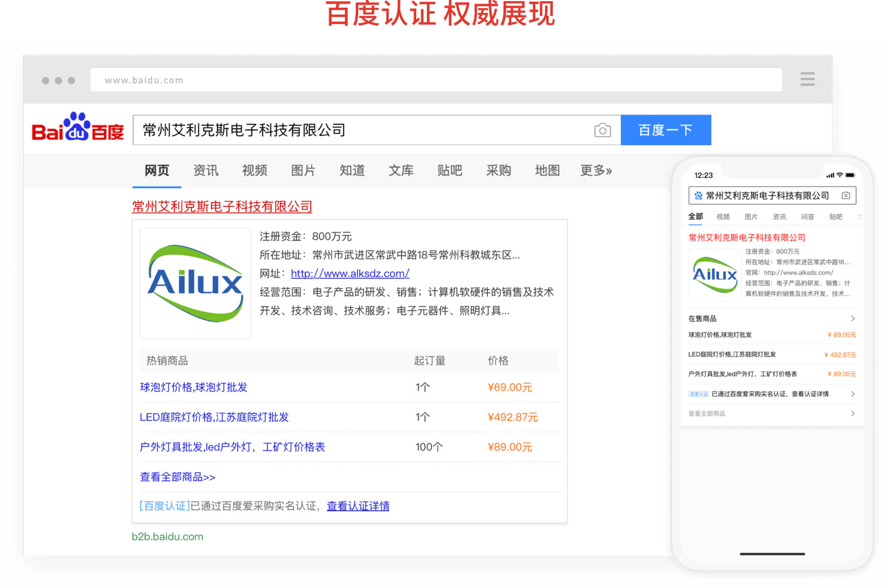
Task: Click the 百度认证 badge on the mobile result
Action: (x=699, y=393)
